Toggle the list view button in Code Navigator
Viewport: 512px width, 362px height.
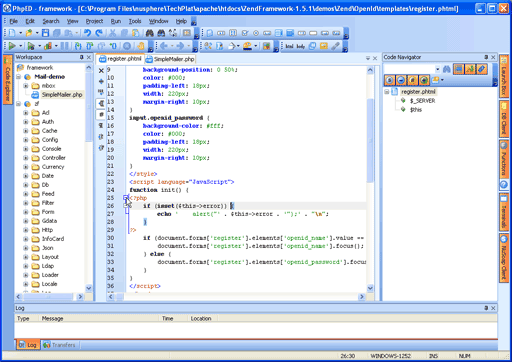pos(459,69)
